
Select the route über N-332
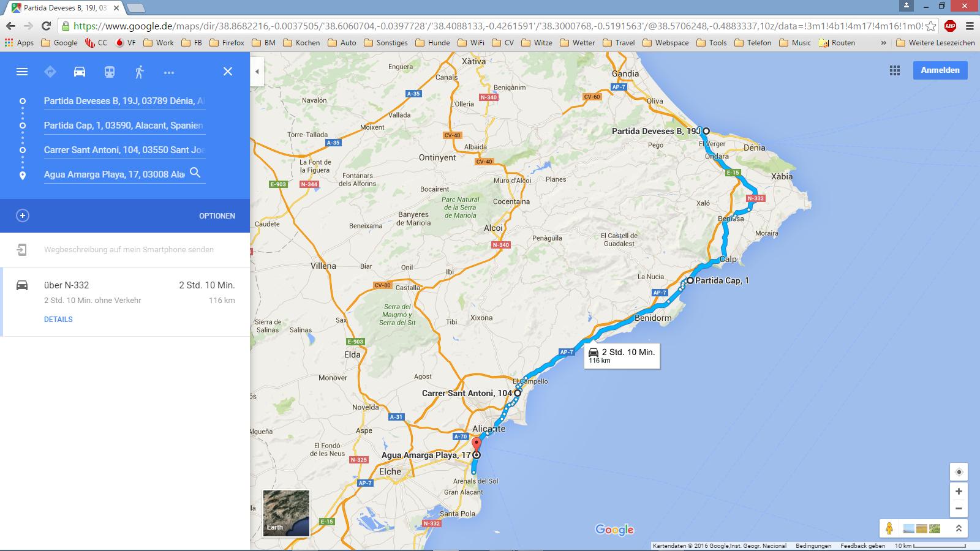click(125, 302)
